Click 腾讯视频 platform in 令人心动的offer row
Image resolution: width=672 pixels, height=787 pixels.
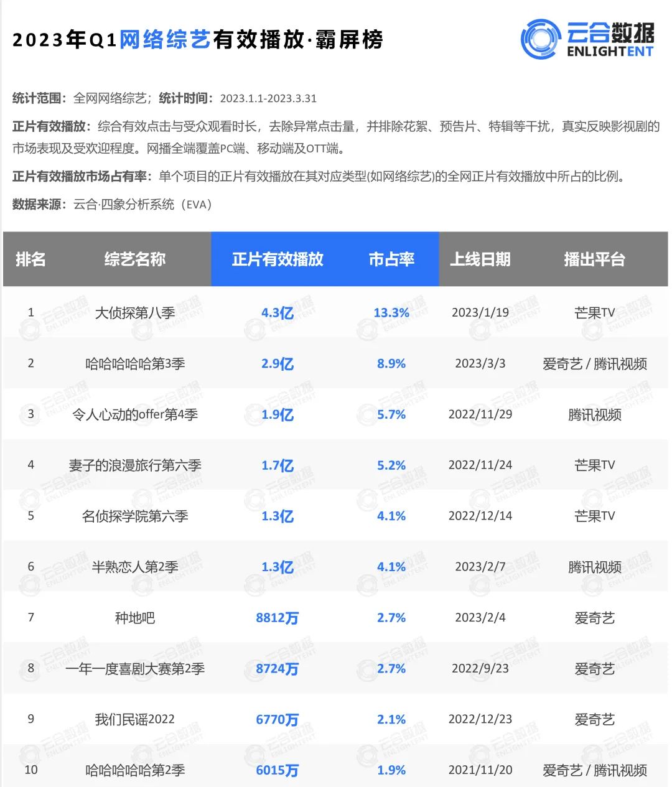(594, 414)
